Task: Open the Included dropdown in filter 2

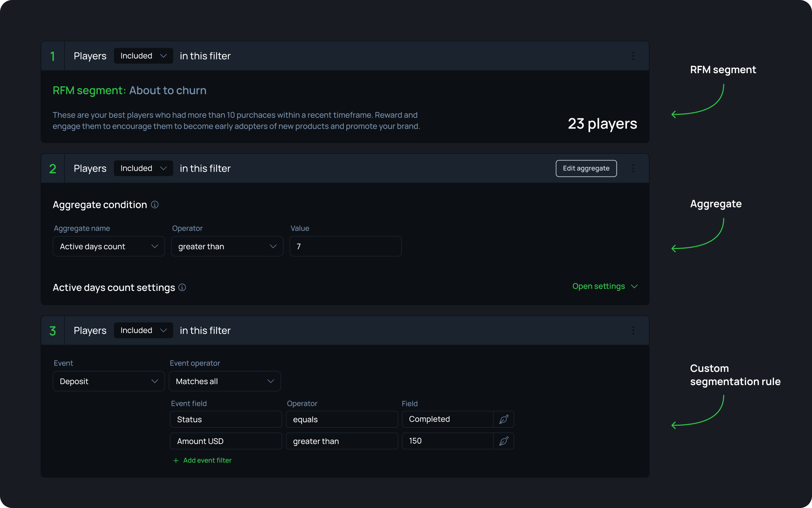Action: 143,168
